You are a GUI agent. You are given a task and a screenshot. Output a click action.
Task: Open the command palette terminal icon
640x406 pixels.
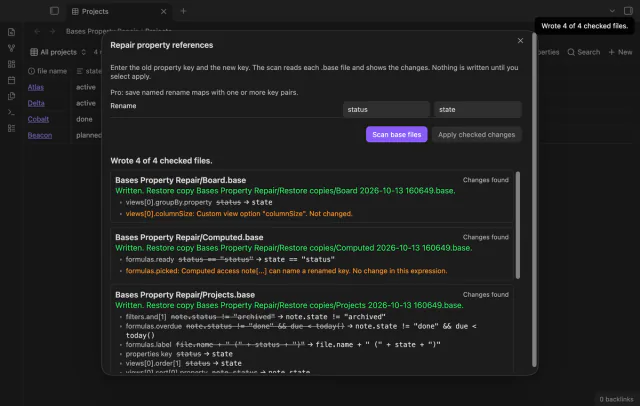click(11, 112)
